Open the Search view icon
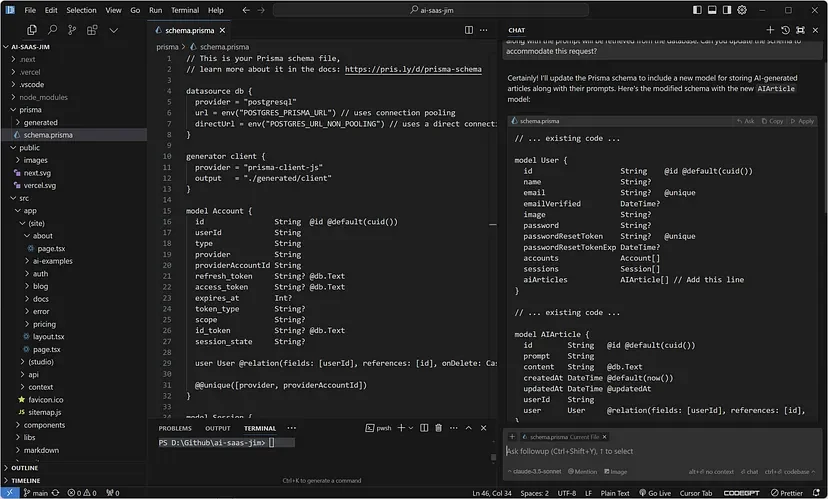Viewport: 828px width, 499px height. click(x=52, y=30)
